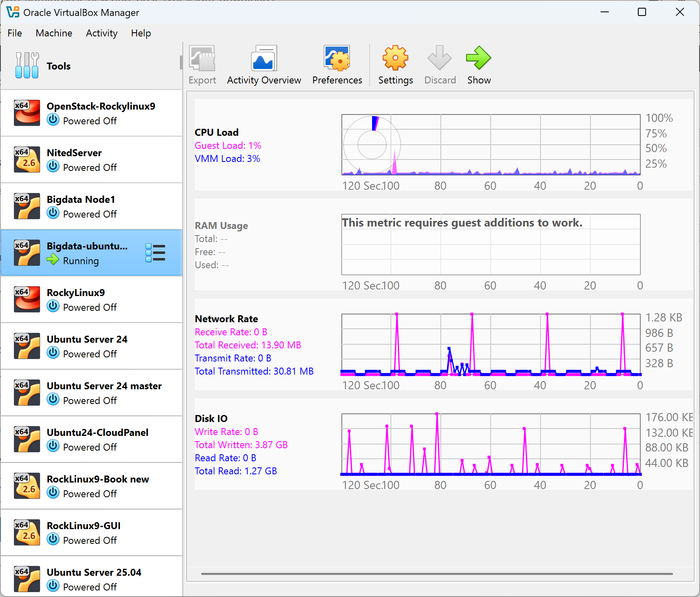This screenshot has height=597, width=700.
Task: Click the power state icon of OpenStack-Rockylinux9
Action: [x=53, y=120]
